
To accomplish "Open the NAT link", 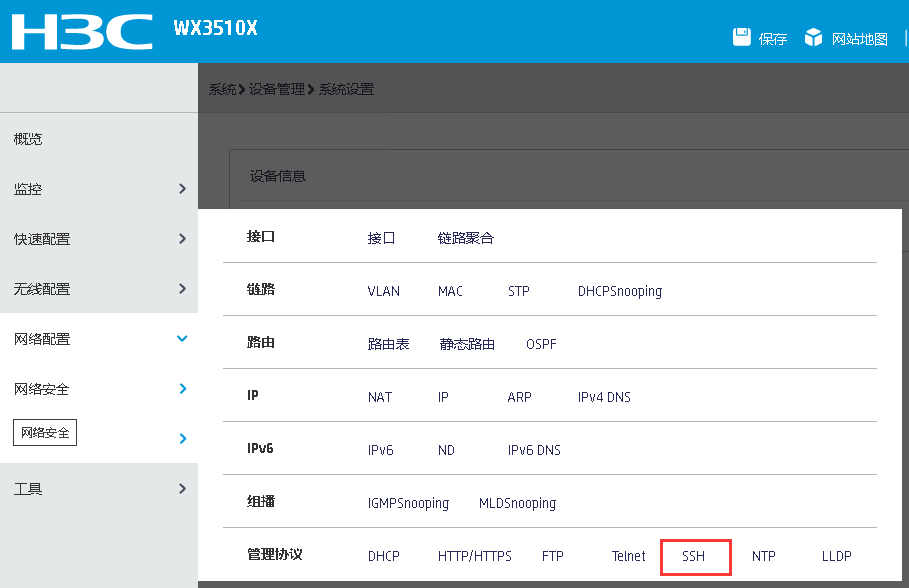I will tap(380, 397).
